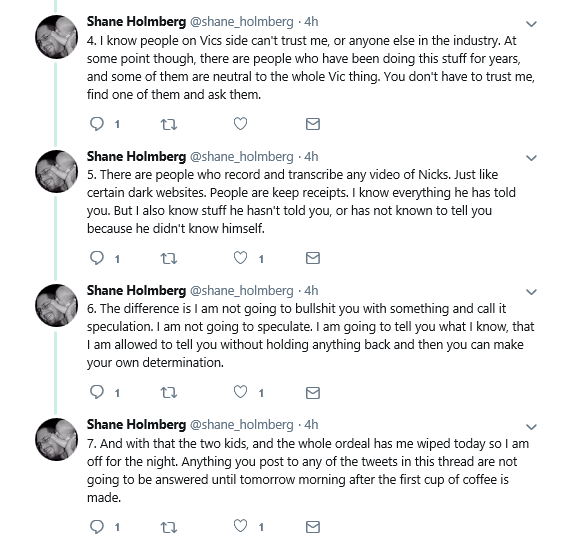
Task: Reply to tweet 4 about Vics side
Action: 97,124
